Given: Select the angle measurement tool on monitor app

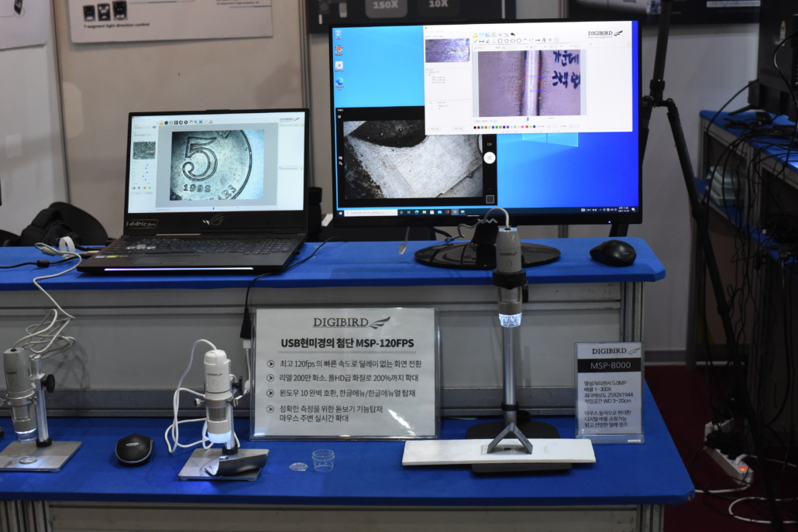Looking at the screenshot, I should pyautogui.click(x=487, y=41).
